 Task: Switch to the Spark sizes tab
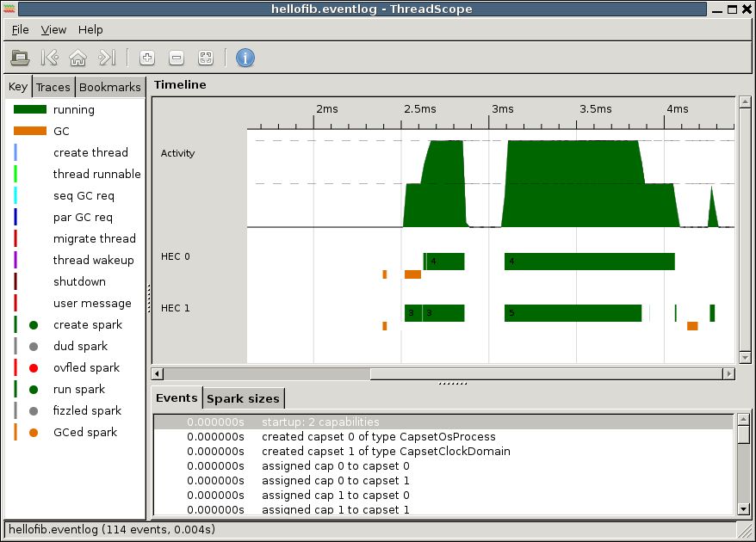(x=243, y=399)
